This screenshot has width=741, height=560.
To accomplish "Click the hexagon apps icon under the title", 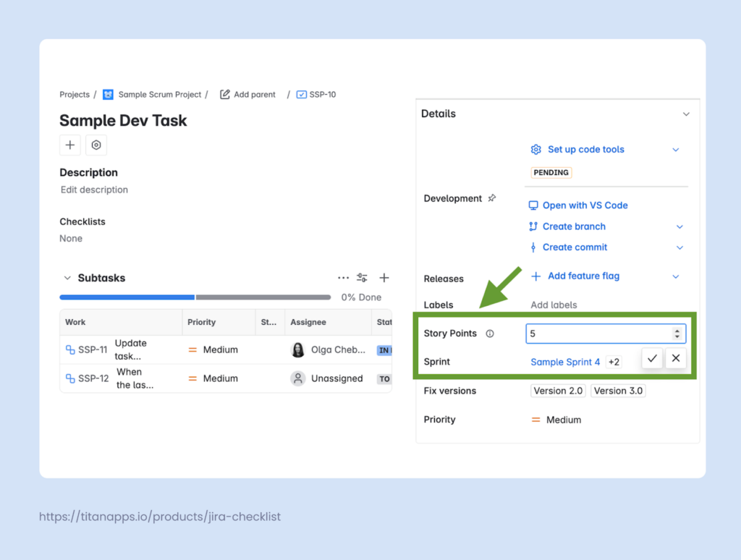I will (96, 145).
